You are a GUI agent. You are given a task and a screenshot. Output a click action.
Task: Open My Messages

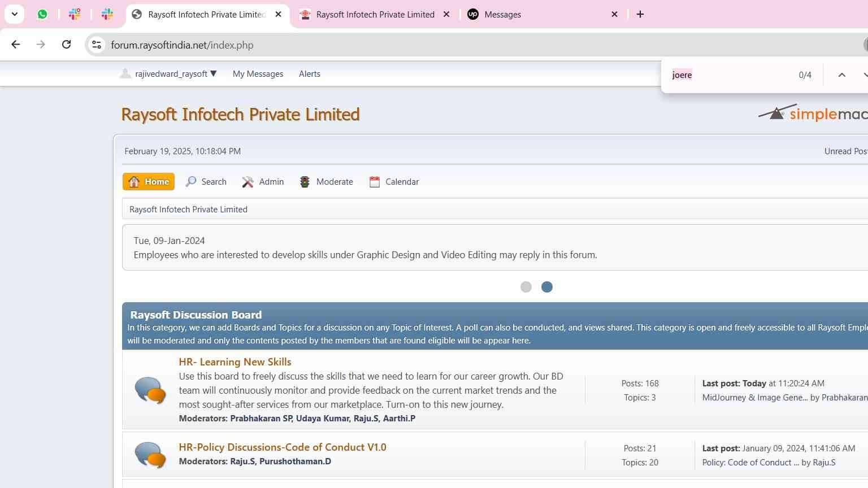[258, 74]
